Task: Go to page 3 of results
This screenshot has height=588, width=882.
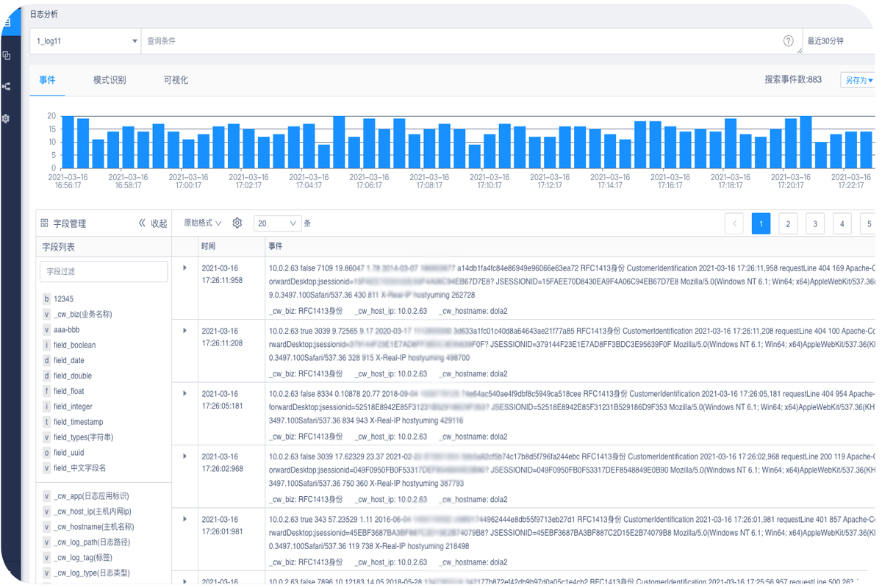Action: click(x=814, y=223)
